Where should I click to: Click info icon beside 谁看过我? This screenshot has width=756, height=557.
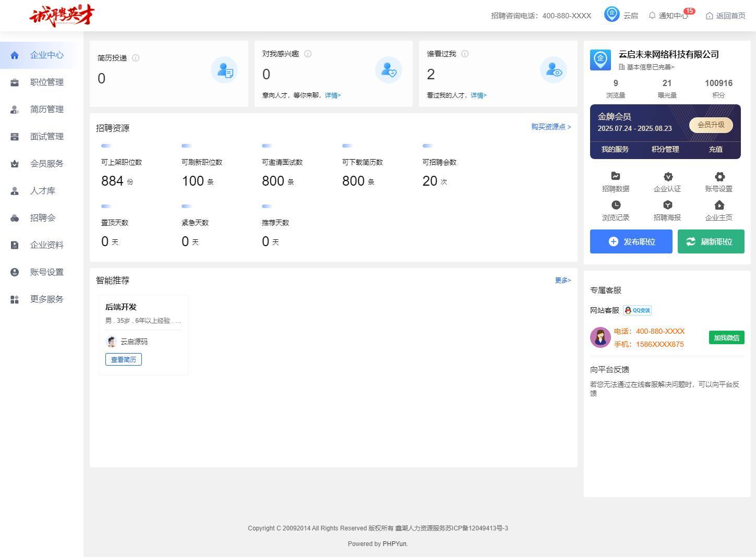pos(465,54)
